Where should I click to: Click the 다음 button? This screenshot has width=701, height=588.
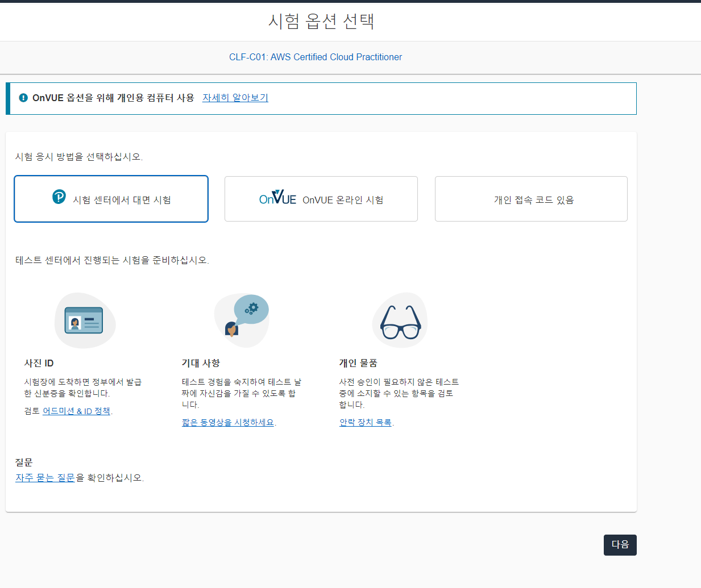(620, 545)
